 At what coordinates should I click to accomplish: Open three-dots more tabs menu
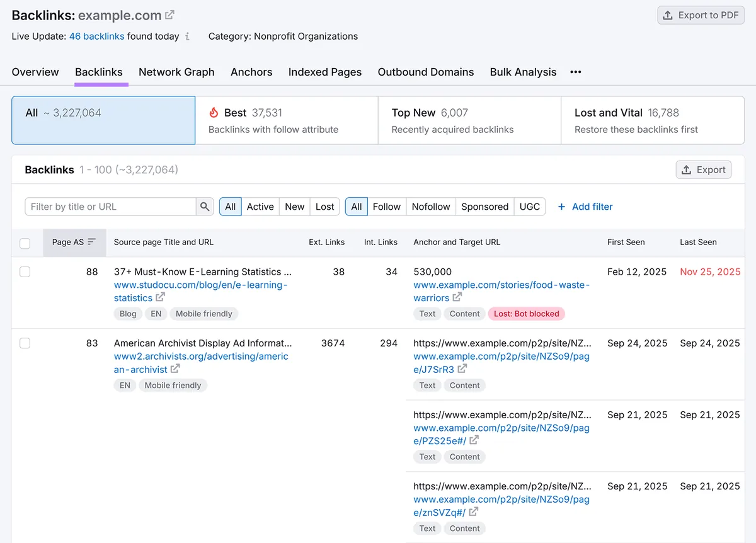576,72
